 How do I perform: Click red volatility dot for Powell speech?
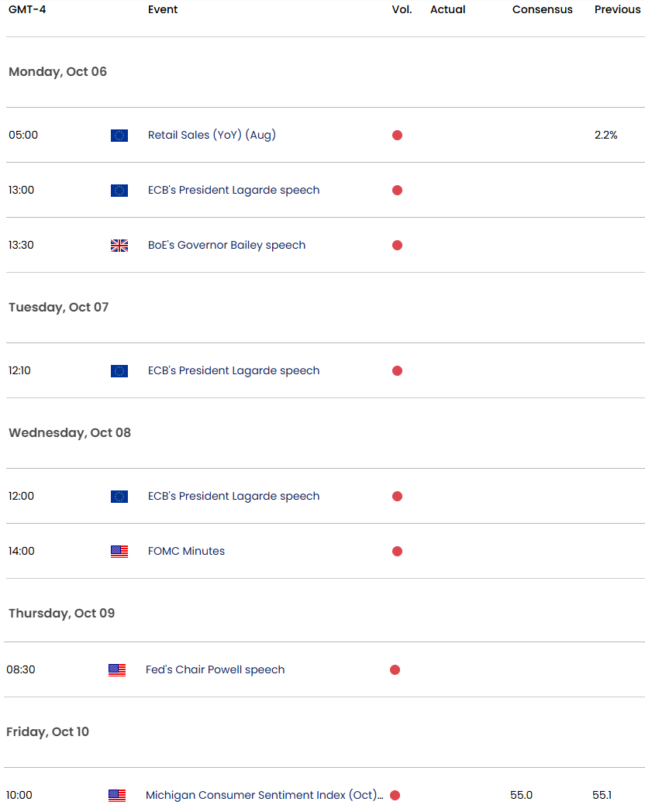395,670
